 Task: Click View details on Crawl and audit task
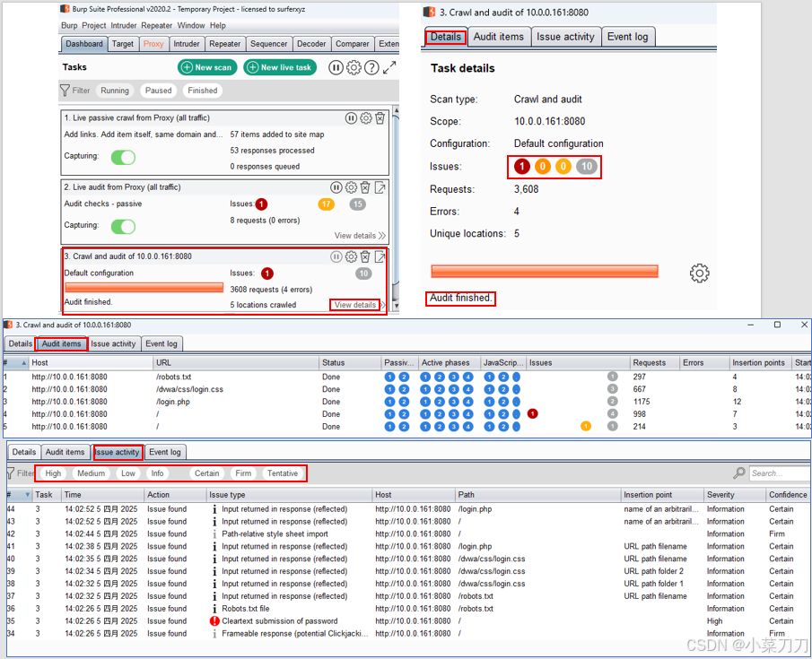(x=355, y=305)
